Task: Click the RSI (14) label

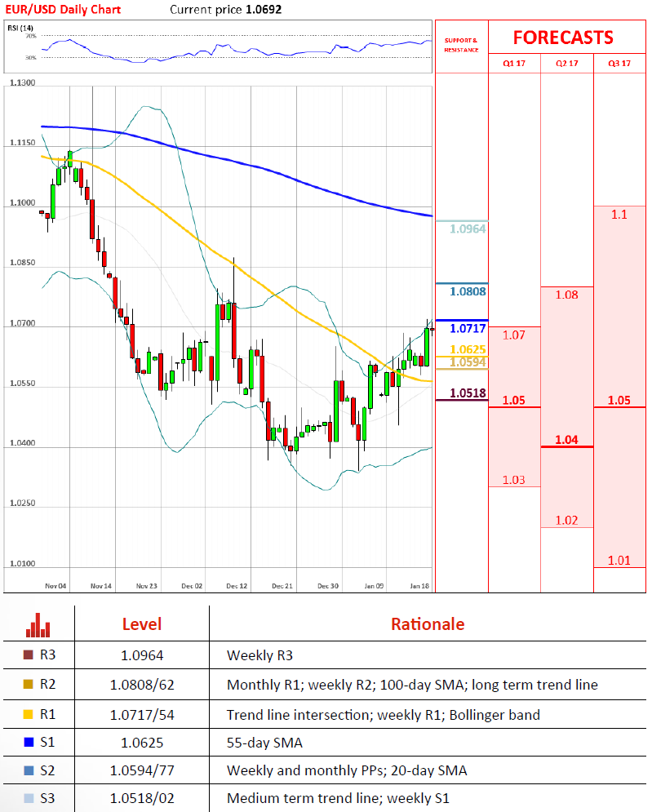Action: pos(20,28)
